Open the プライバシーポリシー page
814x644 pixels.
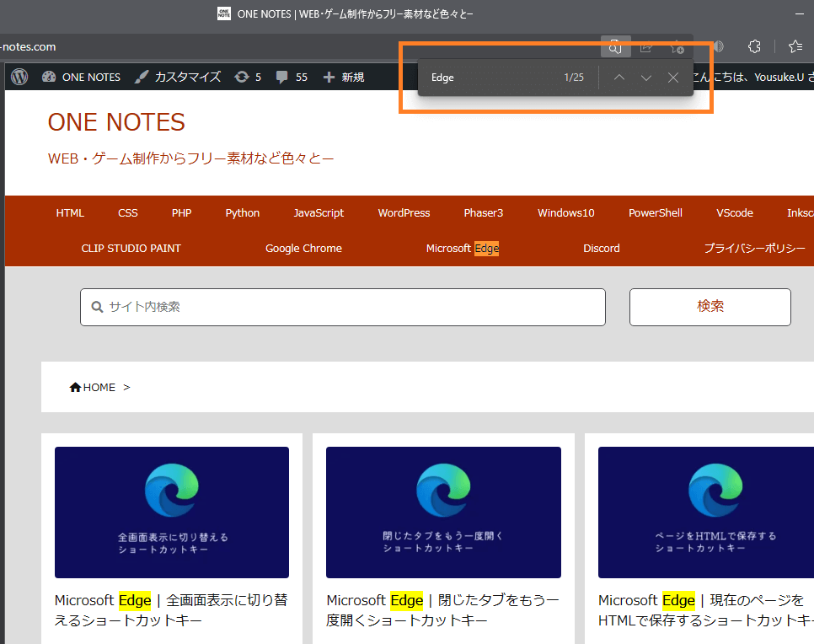(x=756, y=248)
